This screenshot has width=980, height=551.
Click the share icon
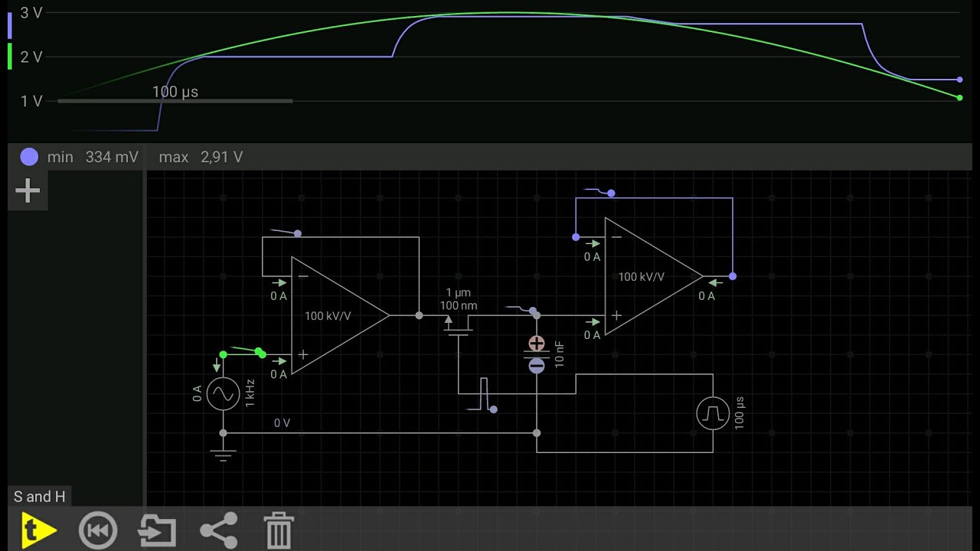pyautogui.click(x=218, y=530)
